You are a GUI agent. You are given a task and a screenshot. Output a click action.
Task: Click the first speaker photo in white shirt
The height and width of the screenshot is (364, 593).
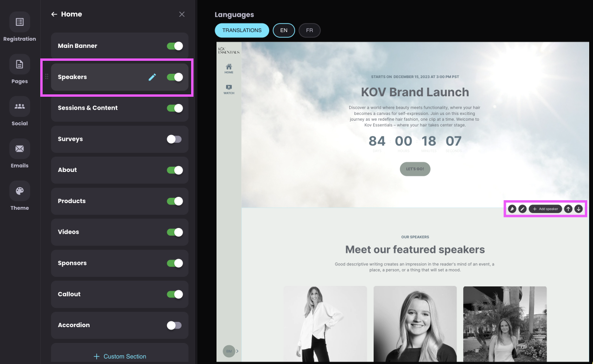click(325, 324)
